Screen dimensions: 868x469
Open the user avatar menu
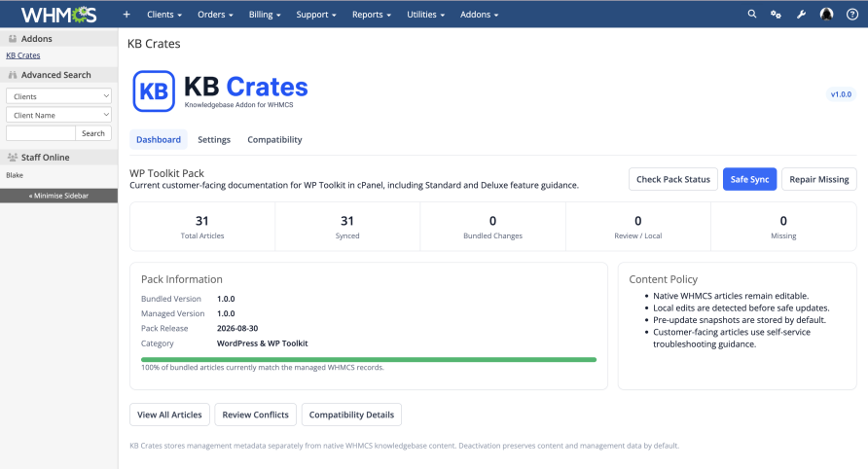(826, 14)
